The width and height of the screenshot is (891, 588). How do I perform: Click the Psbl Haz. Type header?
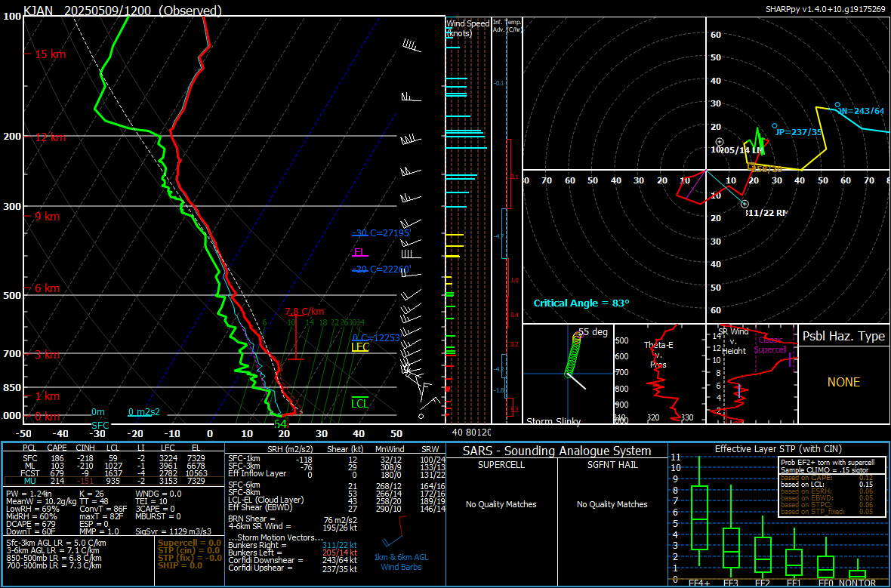click(844, 337)
